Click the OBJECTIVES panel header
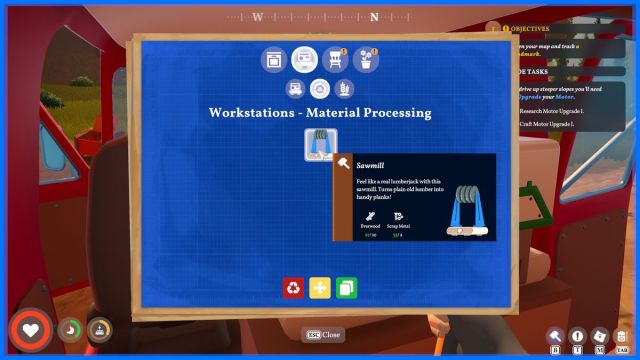This screenshot has width=640, height=360. tap(530, 29)
